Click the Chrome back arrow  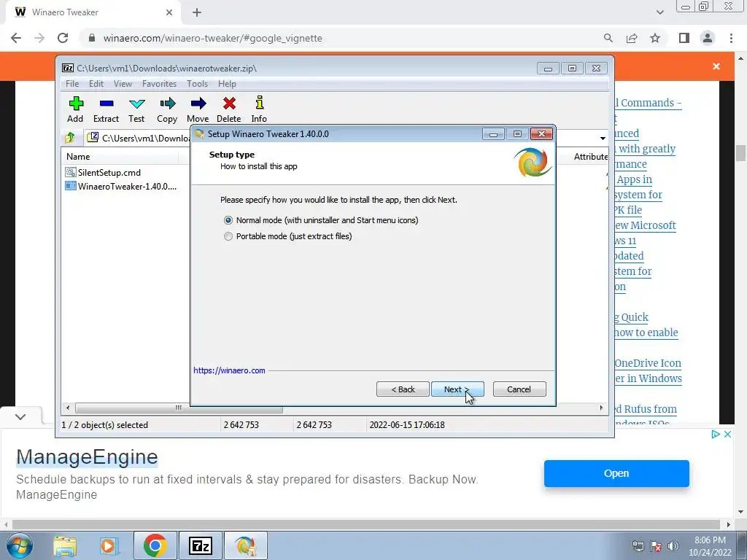(16, 38)
